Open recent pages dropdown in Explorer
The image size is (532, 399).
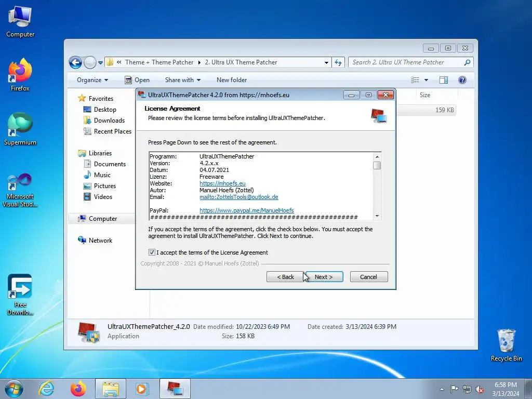tap(100, 63)
